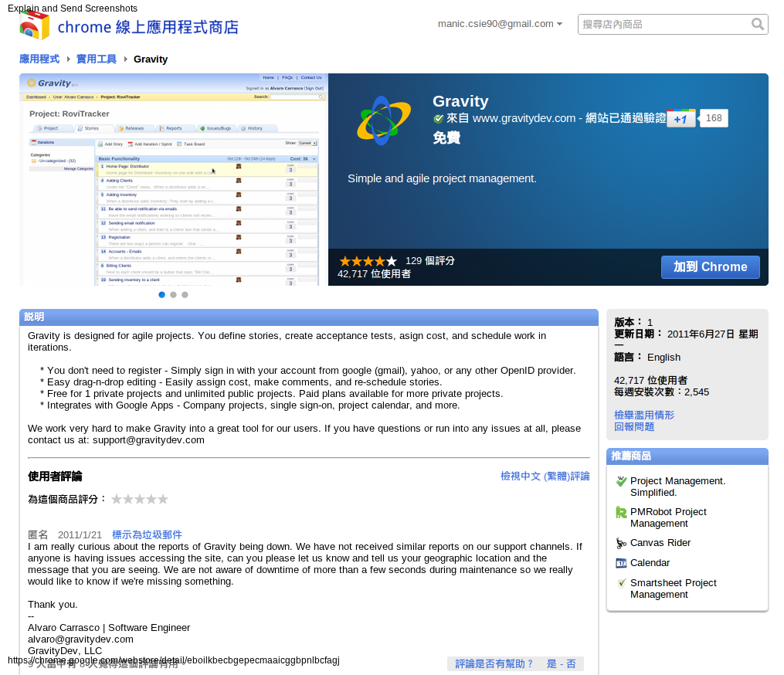Go to 實用工具 breadcrumb link
Viewport: 784px width, 675px height.
click(97, 59)
